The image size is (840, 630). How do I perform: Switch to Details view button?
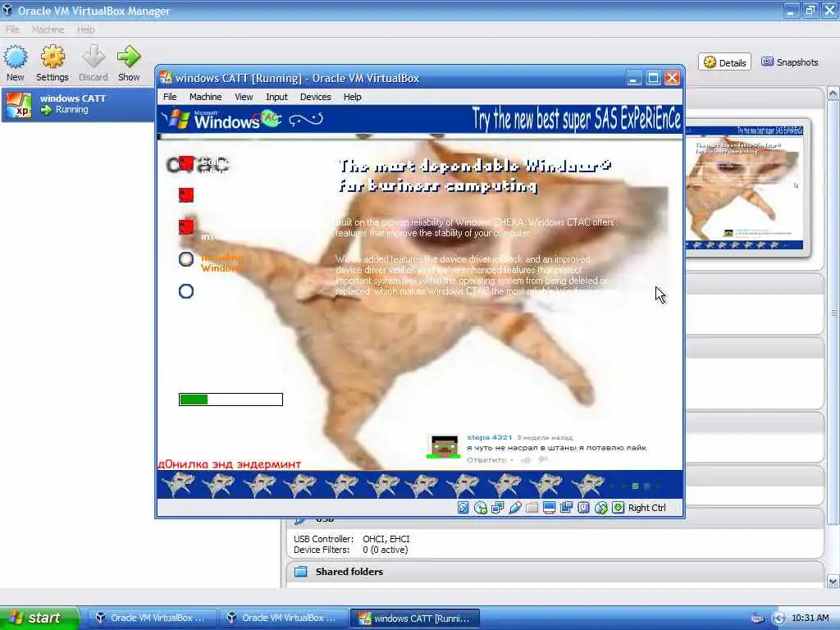coord(725,62)
